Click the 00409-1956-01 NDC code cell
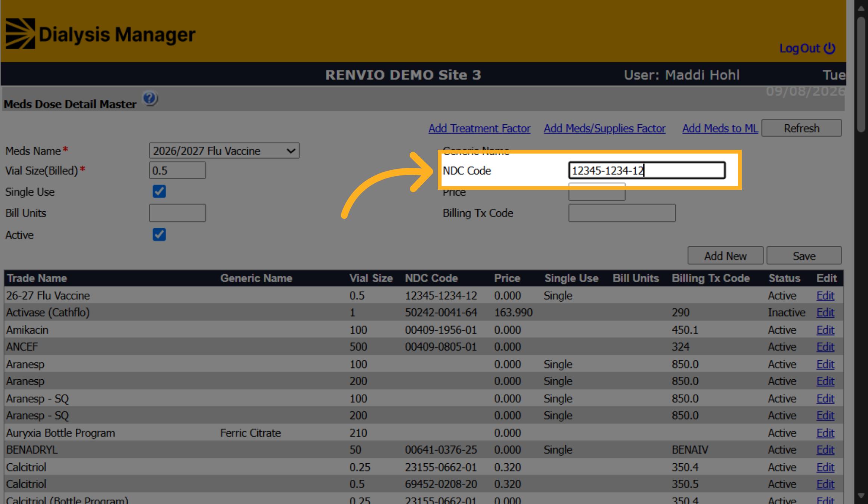The height and width of the screenshot is (504, 868). [441, 330]
